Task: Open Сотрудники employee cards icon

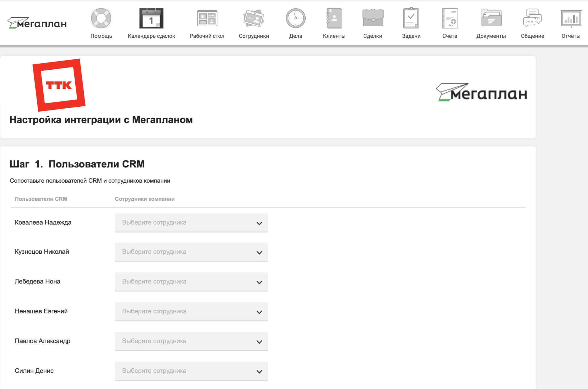Action: 254,19
